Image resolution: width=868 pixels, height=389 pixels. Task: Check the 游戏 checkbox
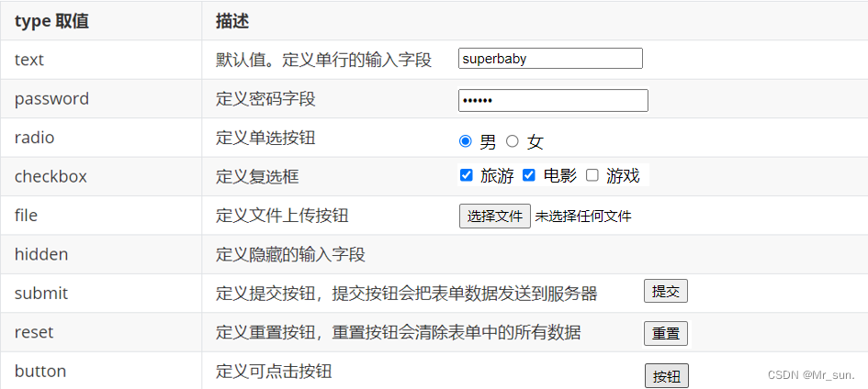coord(592,175)
